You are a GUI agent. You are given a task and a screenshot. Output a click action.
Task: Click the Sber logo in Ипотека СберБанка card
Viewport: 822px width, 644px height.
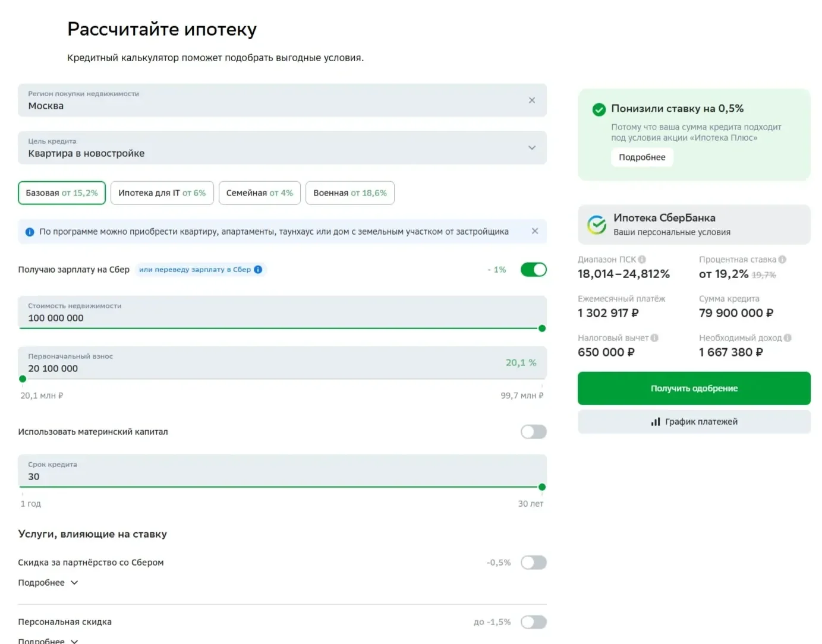click(x=597, y=225)
